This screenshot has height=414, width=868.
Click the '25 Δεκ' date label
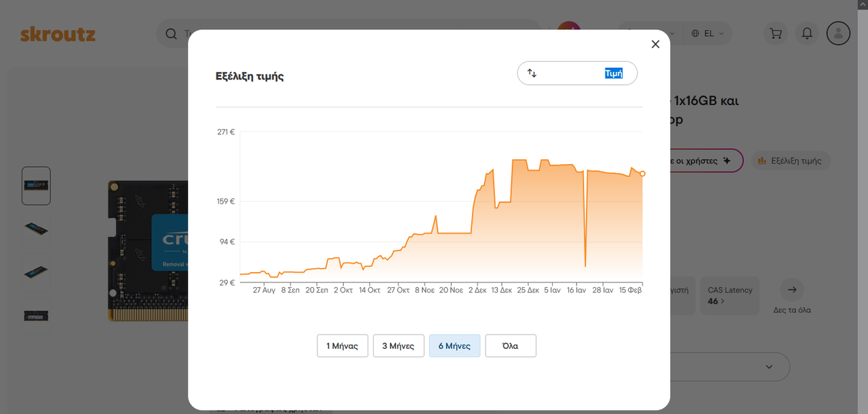point(528,290)
